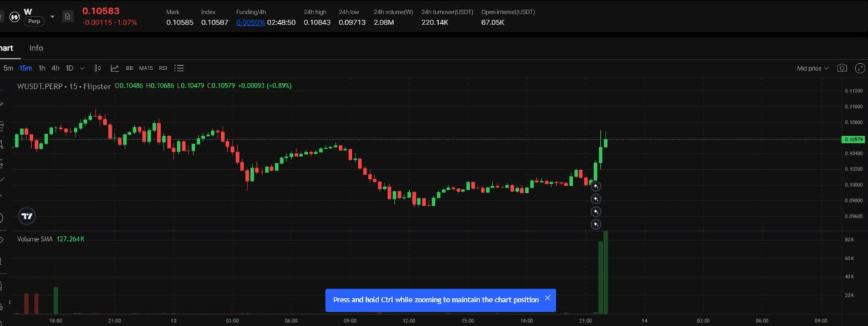Select the 5m timeframe

[x=8, y=68]
